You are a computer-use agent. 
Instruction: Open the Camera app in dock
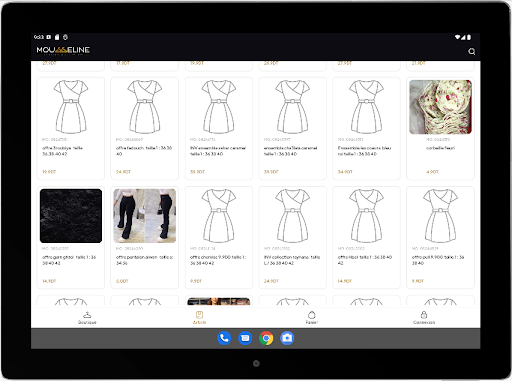[x=287, y=338]
